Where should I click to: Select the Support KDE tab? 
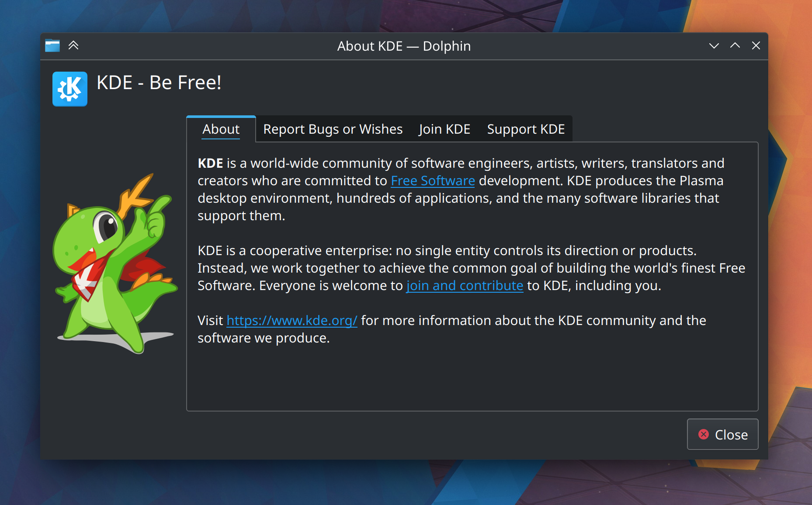click(526, 129)
